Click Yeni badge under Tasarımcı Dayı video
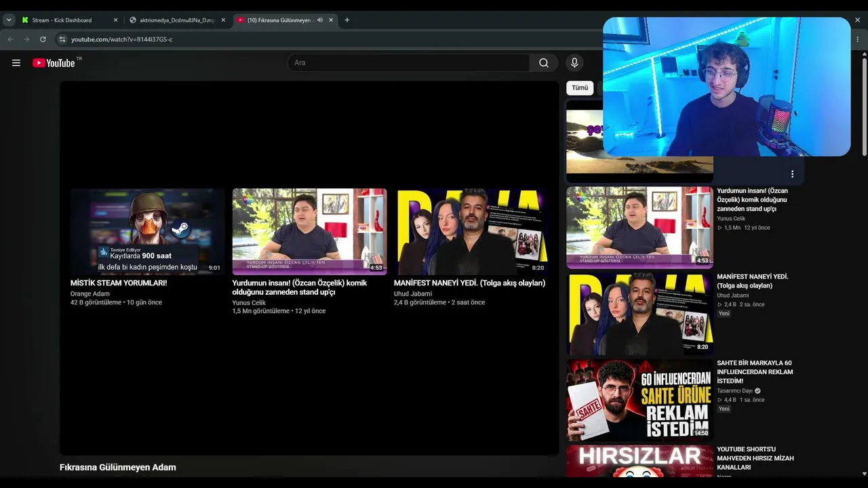This screenshot has width=868, height=488. pos(724,409)
